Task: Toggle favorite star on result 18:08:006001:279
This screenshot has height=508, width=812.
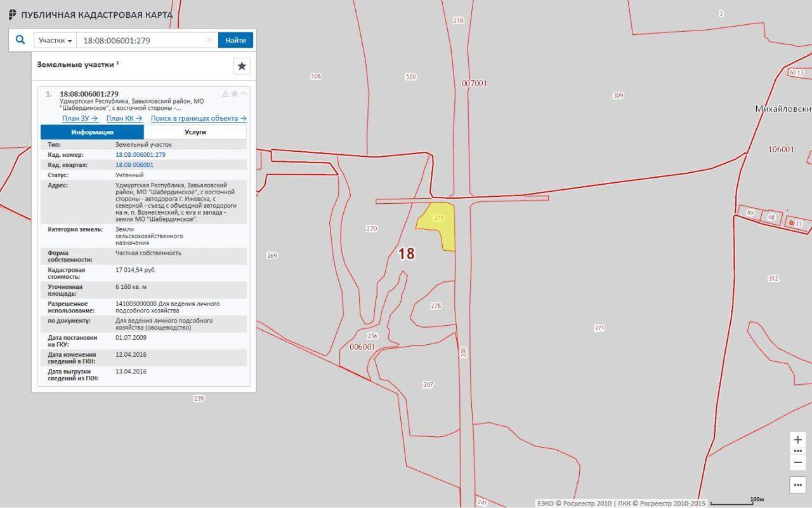Action: pyautogui.click(x=234, y=94)
